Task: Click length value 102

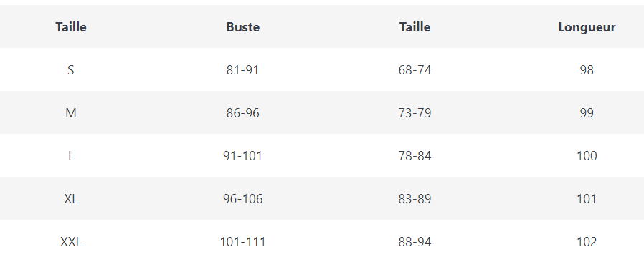Action: point(587,242)
